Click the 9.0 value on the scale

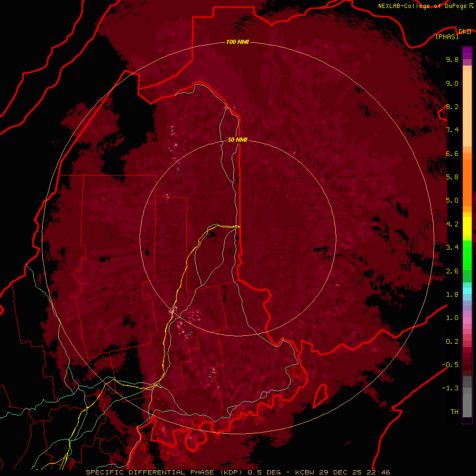[452, 83]
